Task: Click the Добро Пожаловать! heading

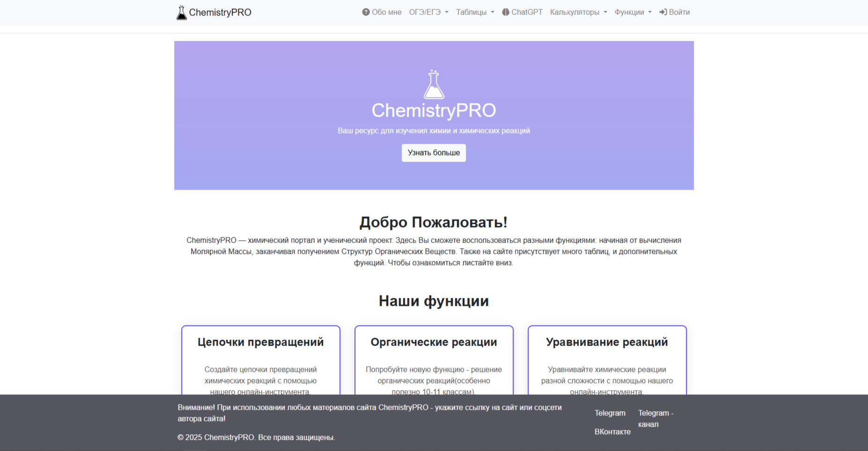Action: (x=434, y=222)
